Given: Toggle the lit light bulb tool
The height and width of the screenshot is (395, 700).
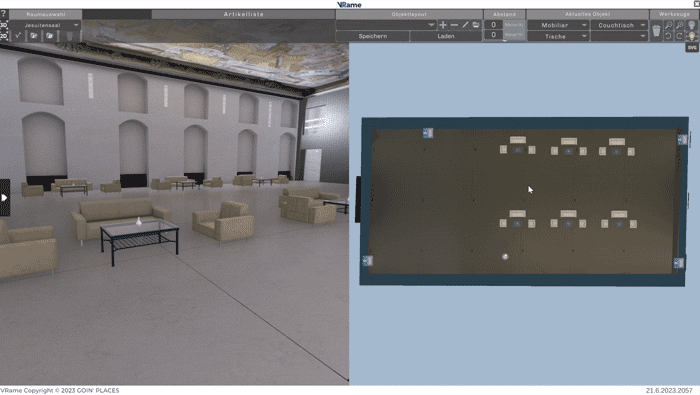Looking at the screenshot, I should (692, 36).
